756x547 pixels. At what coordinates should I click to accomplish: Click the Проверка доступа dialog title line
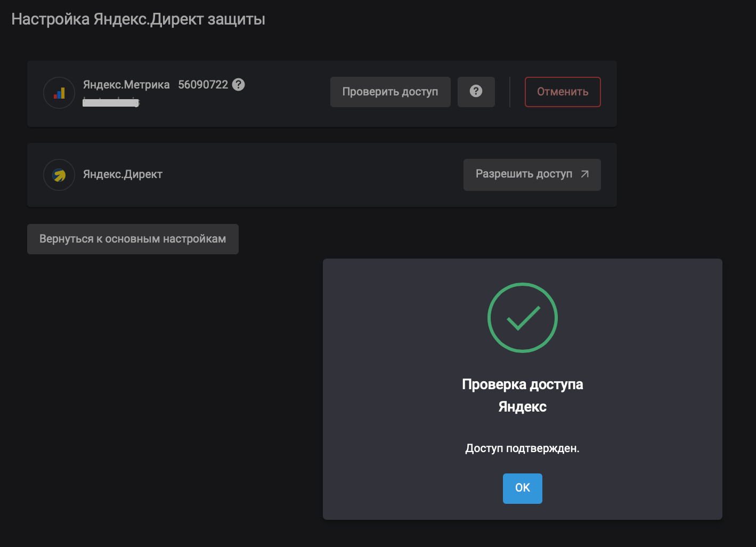(522, 384)
